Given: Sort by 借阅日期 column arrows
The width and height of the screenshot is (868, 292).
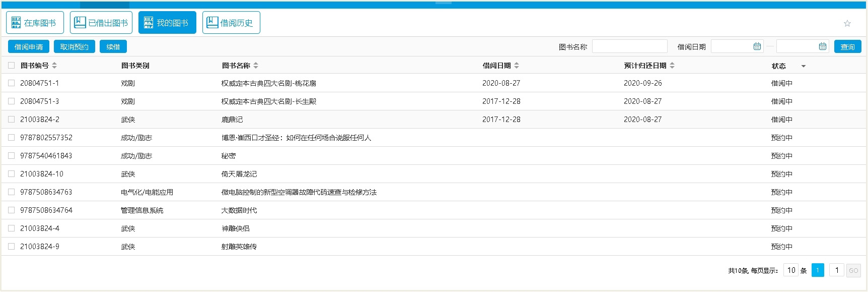Looking at the screenshot, I should pyautogui.click(x=517, y=66).
